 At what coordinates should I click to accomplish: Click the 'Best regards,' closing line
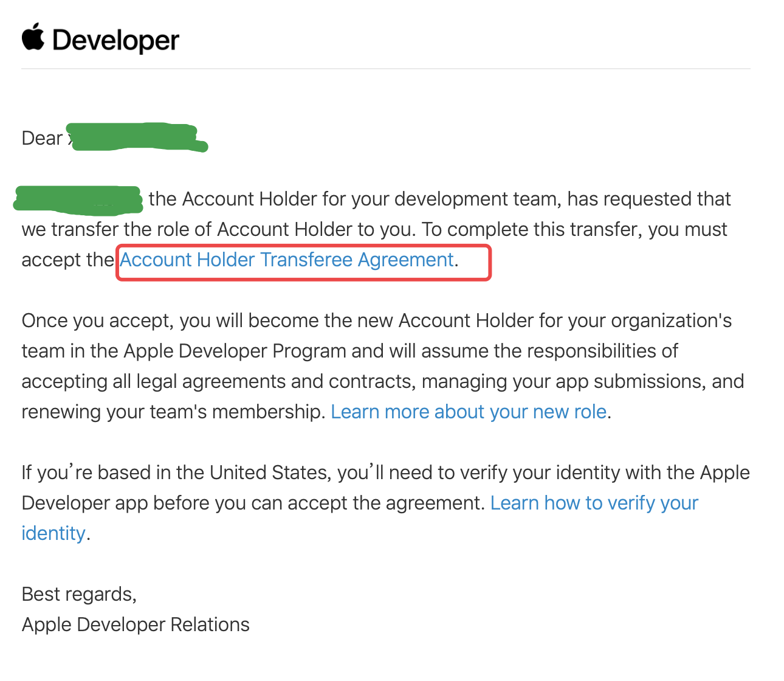point(79,594)
